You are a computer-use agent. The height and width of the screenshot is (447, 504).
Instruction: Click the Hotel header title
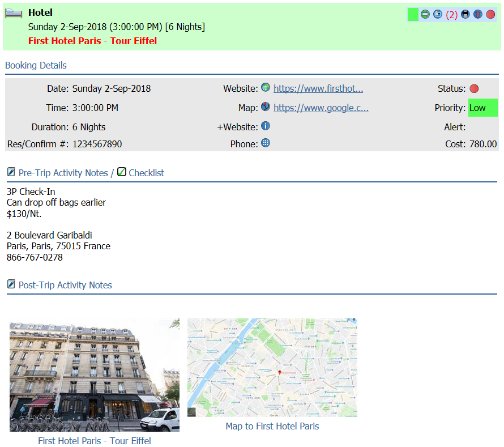tap(40, 12)
